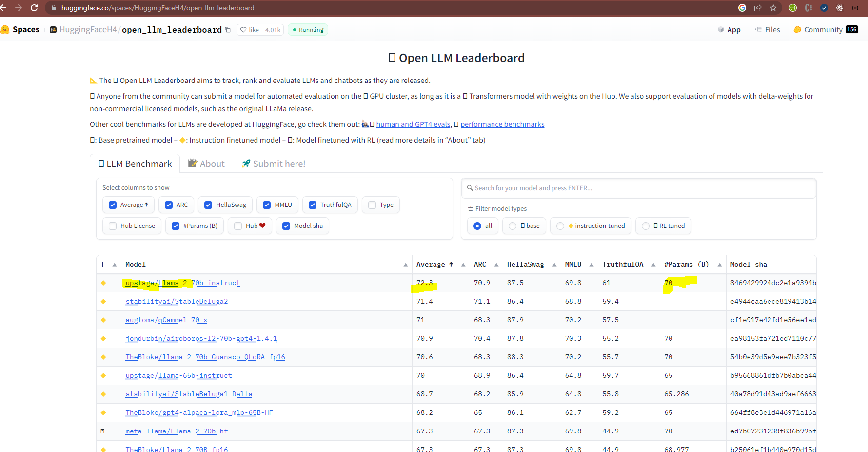This screenshot has width=868, height=452.
Task: Open the Community tab
Action: point(826,30)
